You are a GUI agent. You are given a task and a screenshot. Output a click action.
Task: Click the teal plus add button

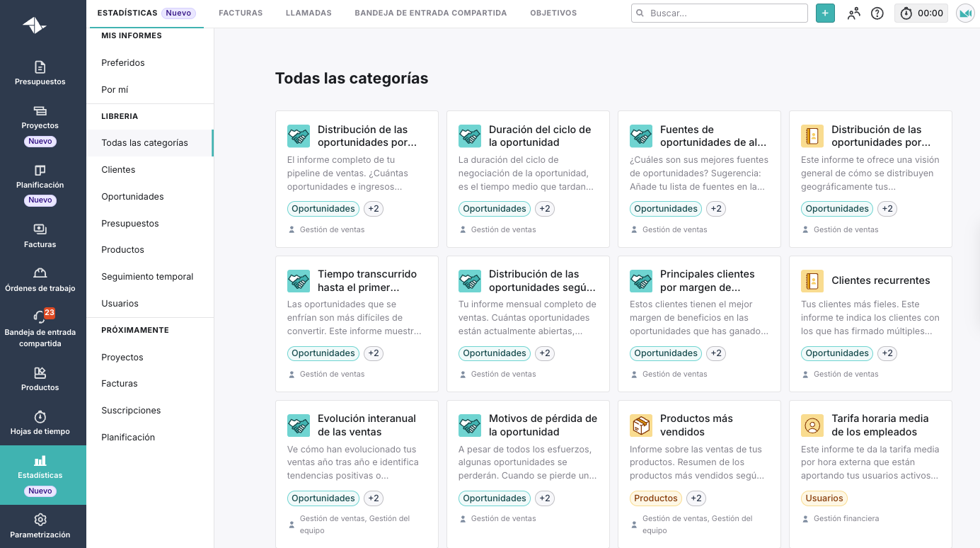(x=825, y=13)
